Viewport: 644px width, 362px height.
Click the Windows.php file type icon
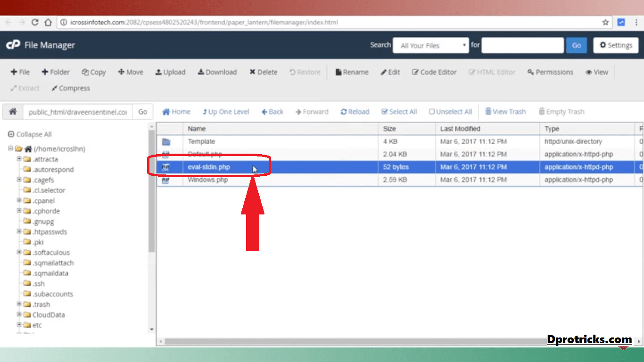166,180
